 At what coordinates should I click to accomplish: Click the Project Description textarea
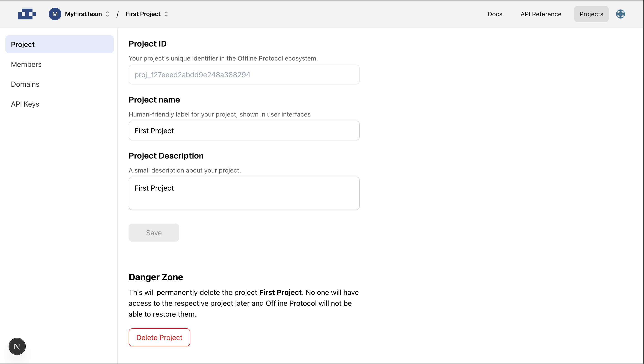tap(244, 193)
